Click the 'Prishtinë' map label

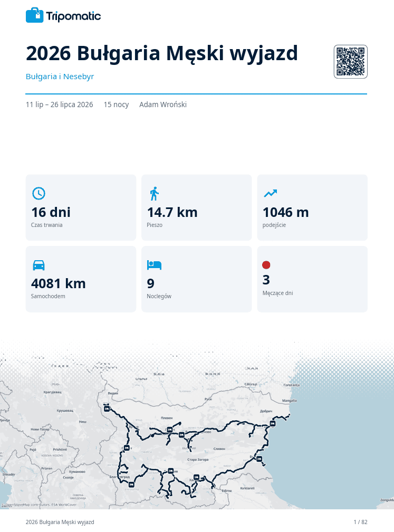60,450
